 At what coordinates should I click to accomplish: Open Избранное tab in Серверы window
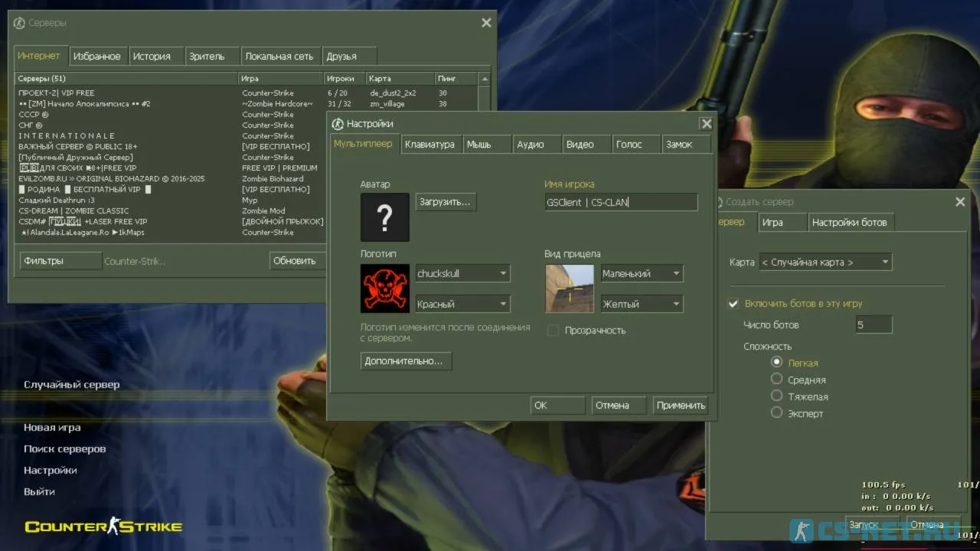point(97,56)
